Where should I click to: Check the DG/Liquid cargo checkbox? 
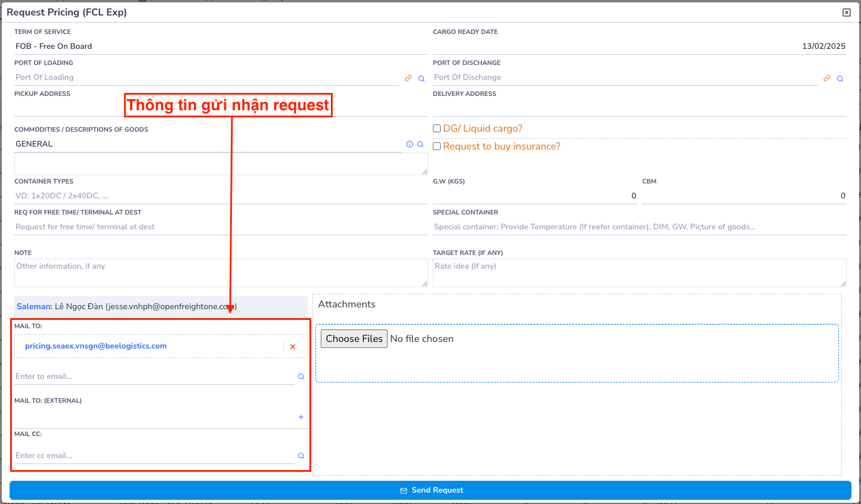click(x=436, y=128)
